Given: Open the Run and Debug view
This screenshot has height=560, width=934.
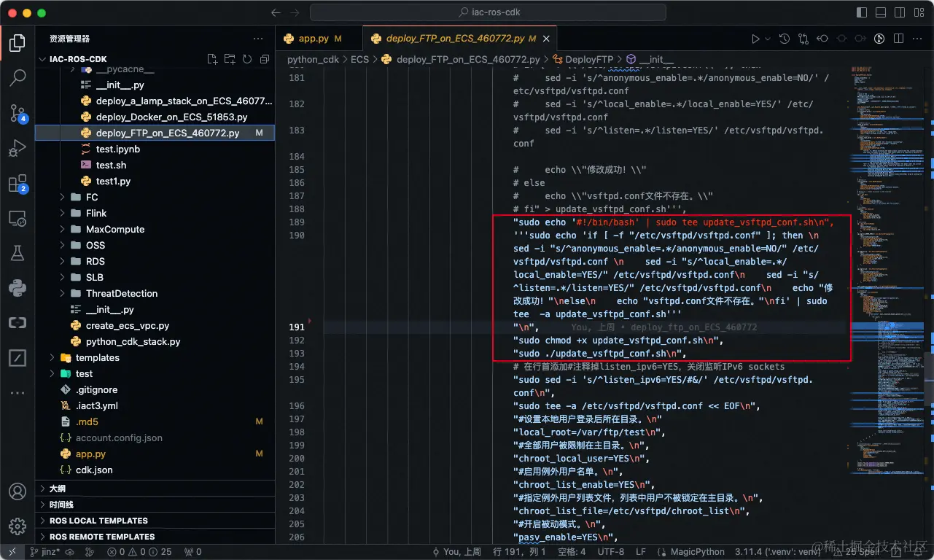Looking at the screenshot, I should tap(17, 149).
